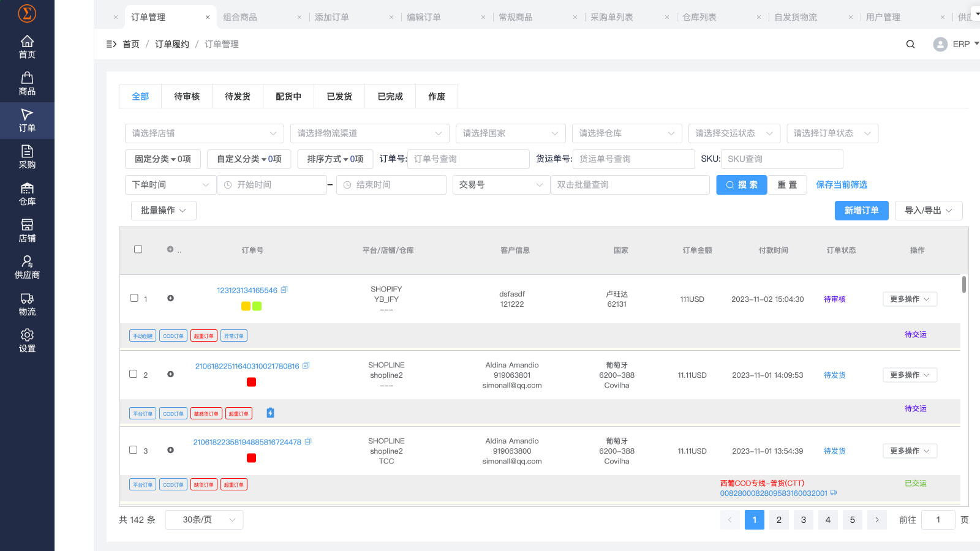This screenshot has width=980, height=551.
Task: Click the orange logo at top of sidebar
Action: (x=27, y=13)
